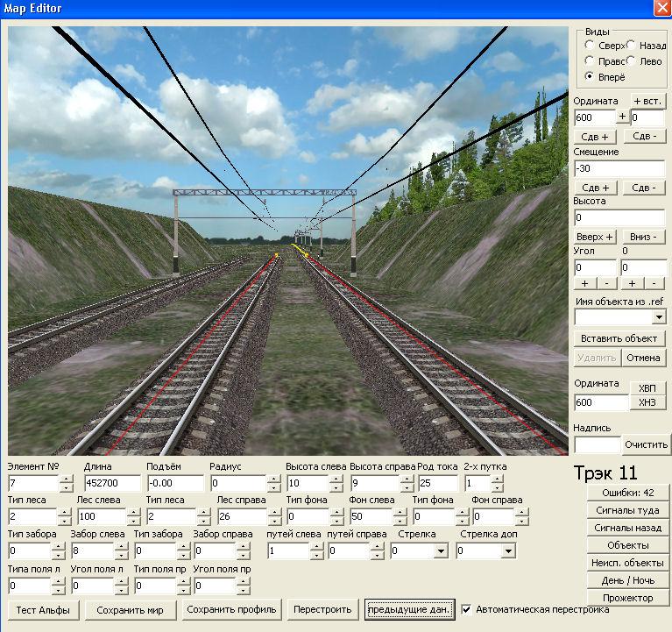Screen dimensions: 672x632
Task: Increase "Элемент №" with its up arrow
Action: point(67,479)
